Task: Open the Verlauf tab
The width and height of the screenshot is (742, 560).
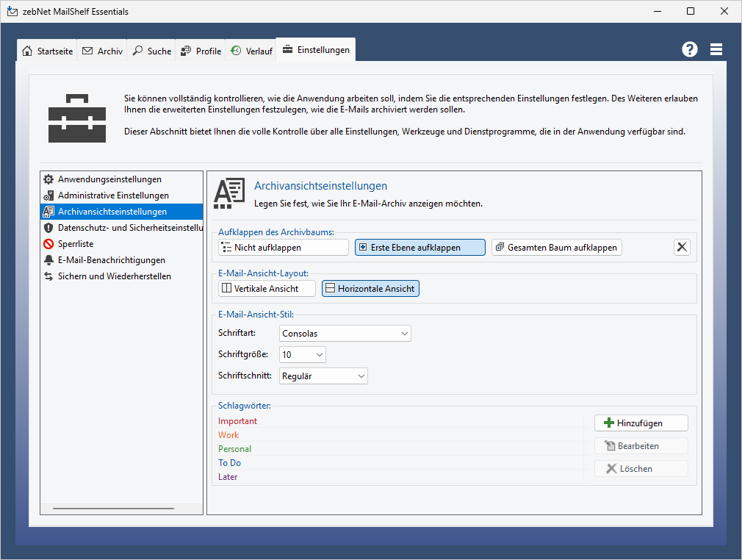Action: tap(251, 51)
